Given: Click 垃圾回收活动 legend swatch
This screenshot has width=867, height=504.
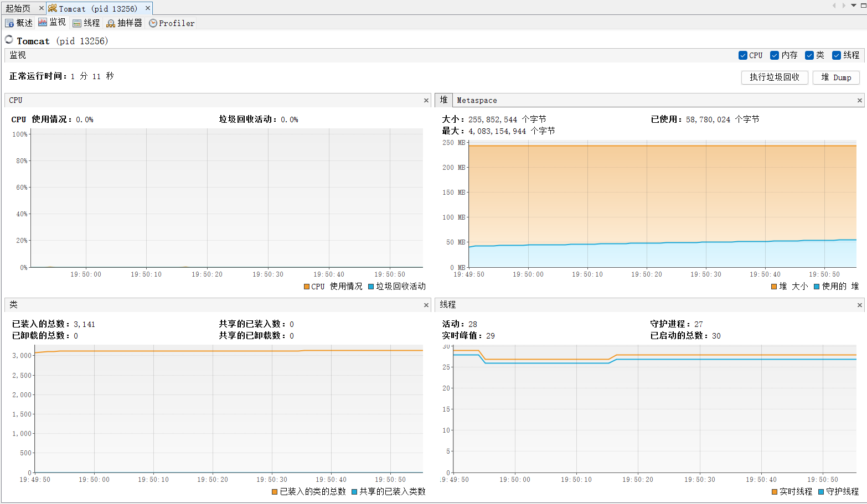Looking at the screenshot, I should pos(371,287).
